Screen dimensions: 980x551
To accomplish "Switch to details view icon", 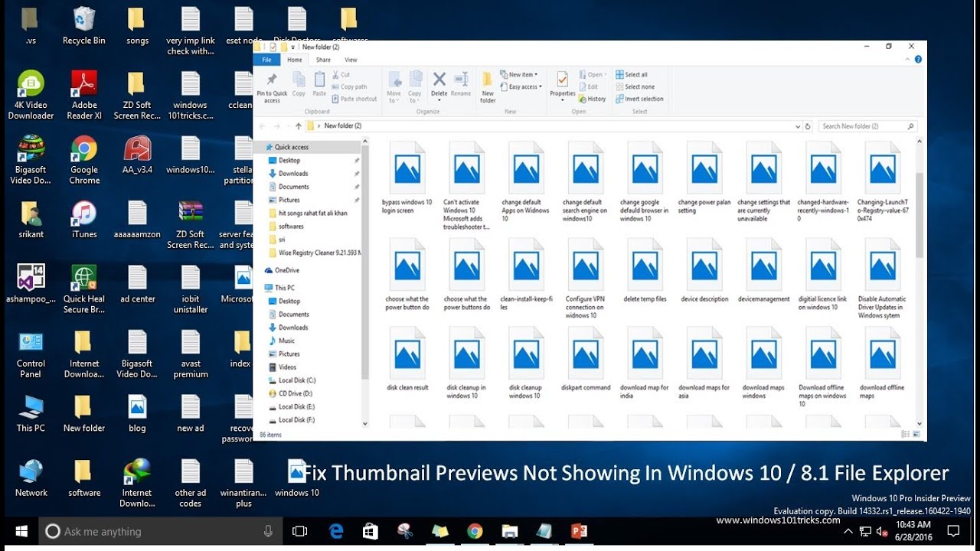I will (x=906, y=434).
